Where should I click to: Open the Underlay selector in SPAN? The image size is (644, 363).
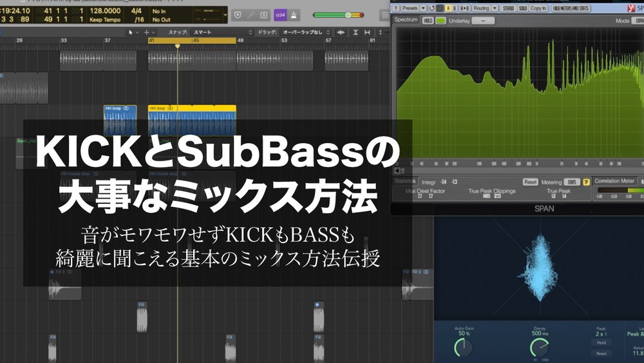click(x=483, y=20)
